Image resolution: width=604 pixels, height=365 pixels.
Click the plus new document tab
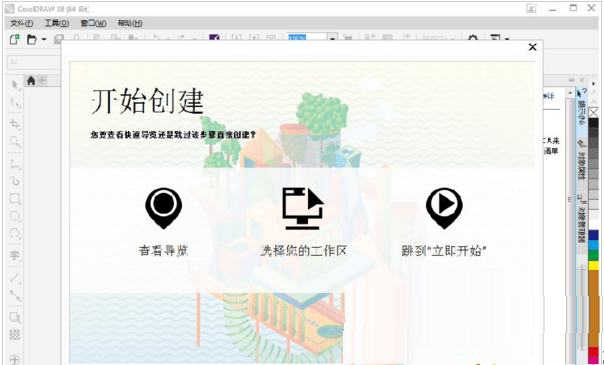[42, 80]
